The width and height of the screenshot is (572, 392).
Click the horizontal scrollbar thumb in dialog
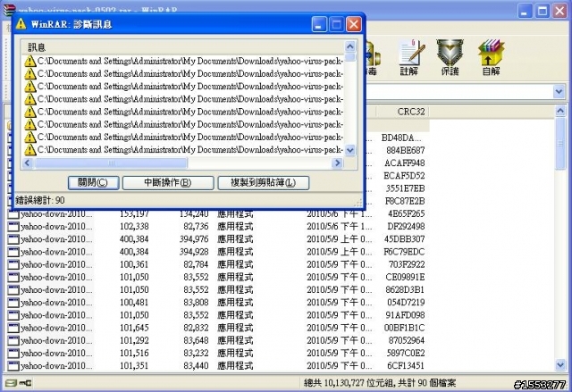(111, 163)
